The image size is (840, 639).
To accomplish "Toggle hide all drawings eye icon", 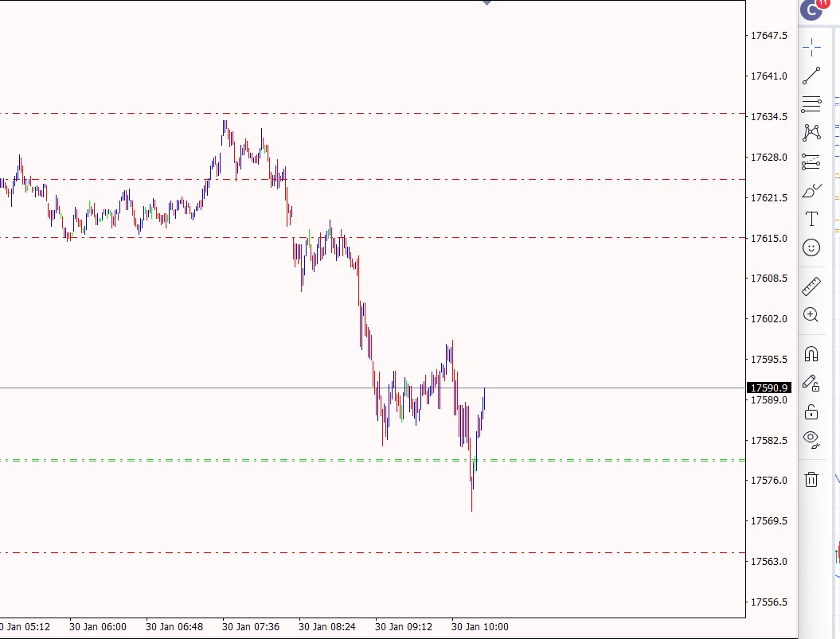I will pos(811,439).
